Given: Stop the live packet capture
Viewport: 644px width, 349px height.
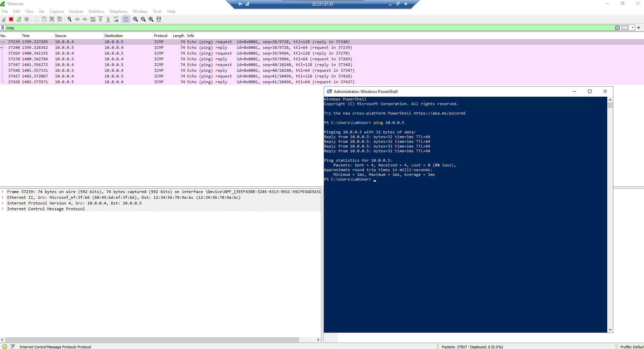Looking at the screenshot, I should (11, 19).
